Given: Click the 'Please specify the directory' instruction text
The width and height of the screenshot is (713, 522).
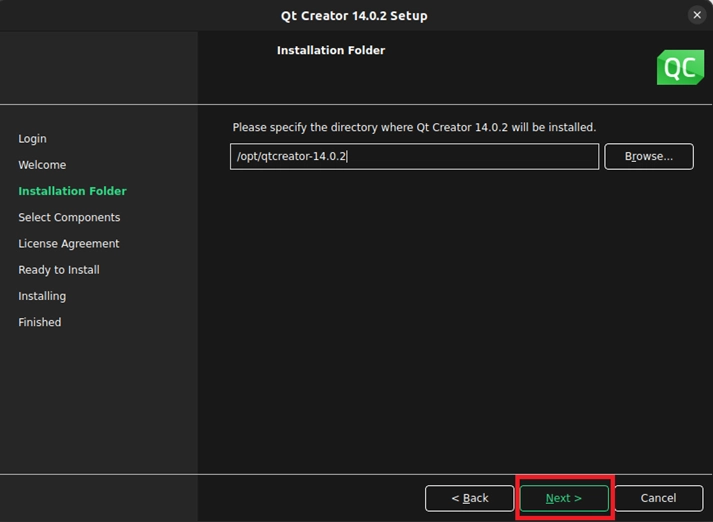Looking at the screenshot, I should (414, 128).
